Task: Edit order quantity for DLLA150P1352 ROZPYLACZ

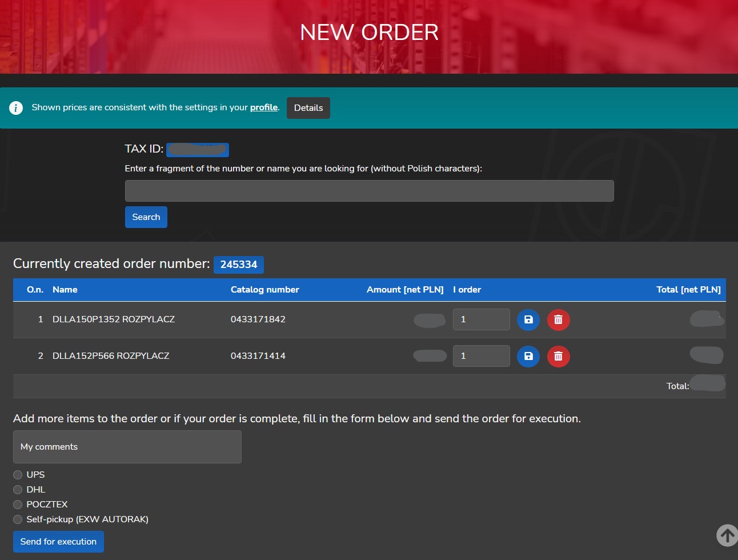Action: 482,319
